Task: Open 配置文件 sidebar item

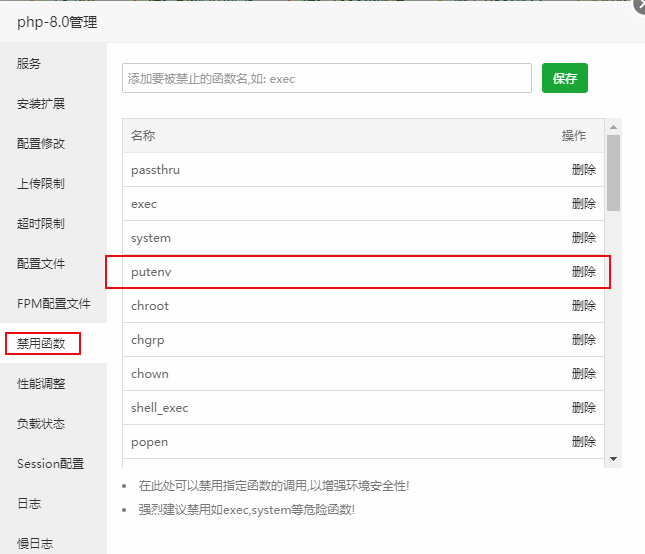Action: pos(41,264)
